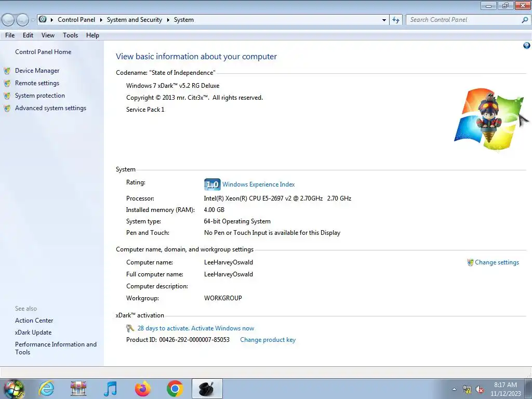Open Device Manager link

point(37,71)
